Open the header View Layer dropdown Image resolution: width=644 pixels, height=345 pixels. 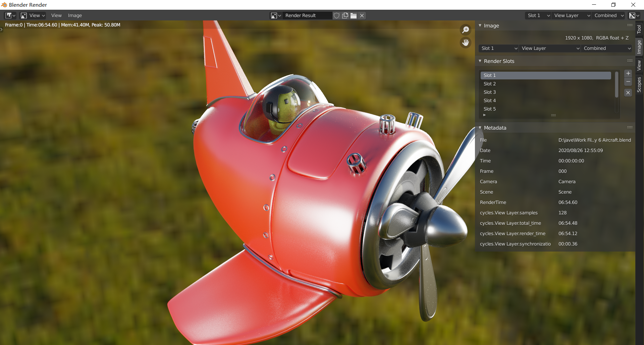pyautogui.click(x=572, y=15)
